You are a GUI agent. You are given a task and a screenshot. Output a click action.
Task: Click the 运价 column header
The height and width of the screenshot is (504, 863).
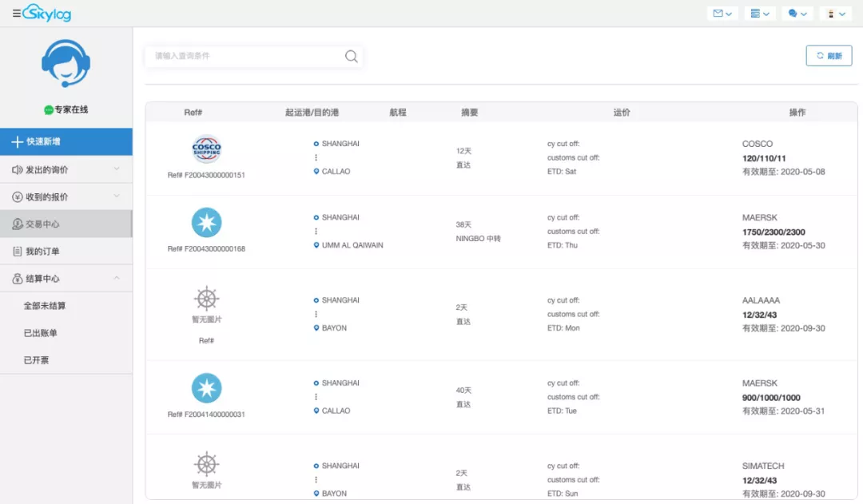click(622, 113)
